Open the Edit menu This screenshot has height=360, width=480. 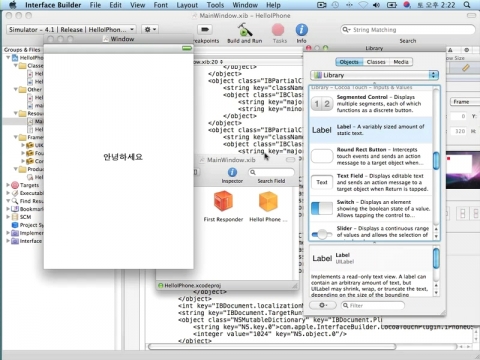(115, 5)
